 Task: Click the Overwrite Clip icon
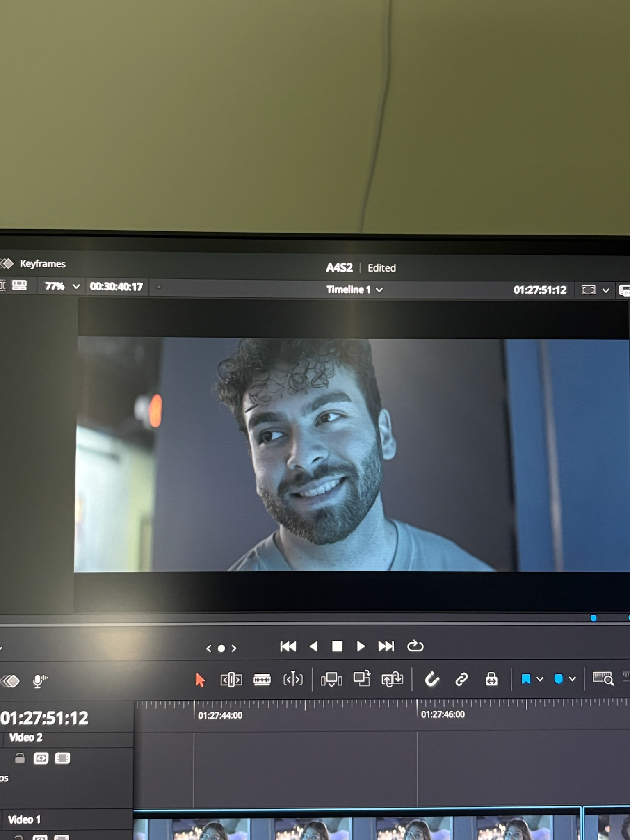(x=362, y=679)
